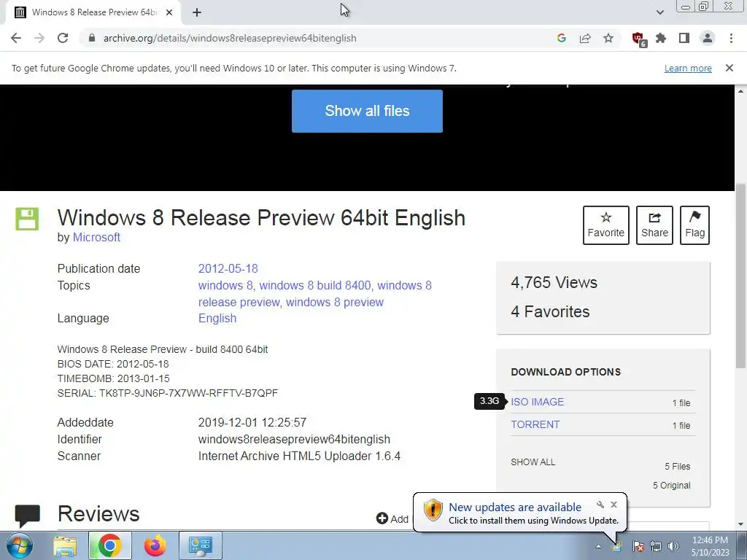Go back using the browser back arrow
The height and width of the screenshot is (560, 747).
[16, 38]
